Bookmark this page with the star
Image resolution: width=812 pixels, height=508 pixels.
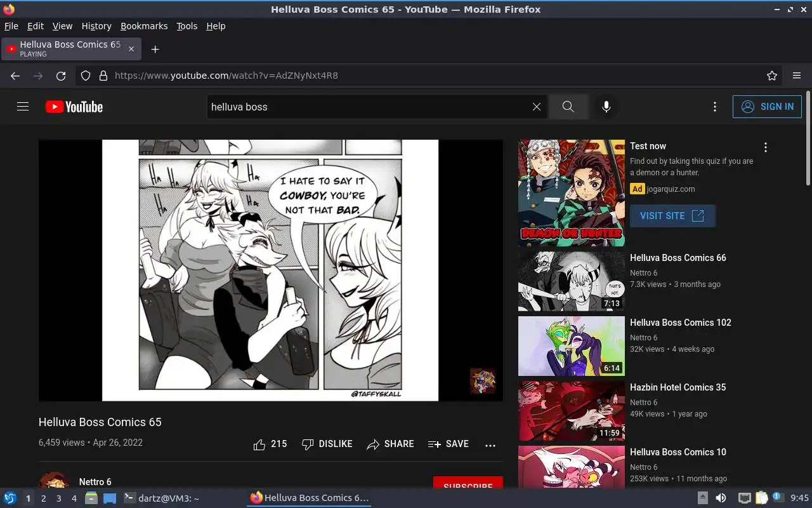(772, 76)
